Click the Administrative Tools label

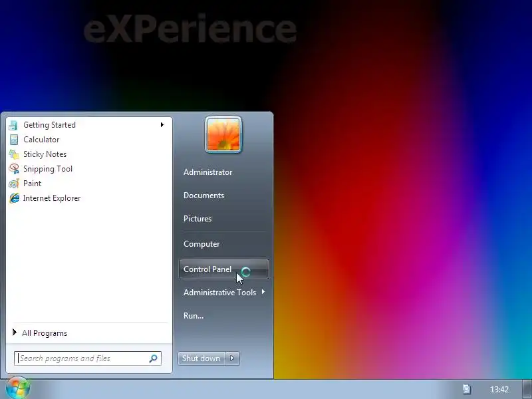220,292
